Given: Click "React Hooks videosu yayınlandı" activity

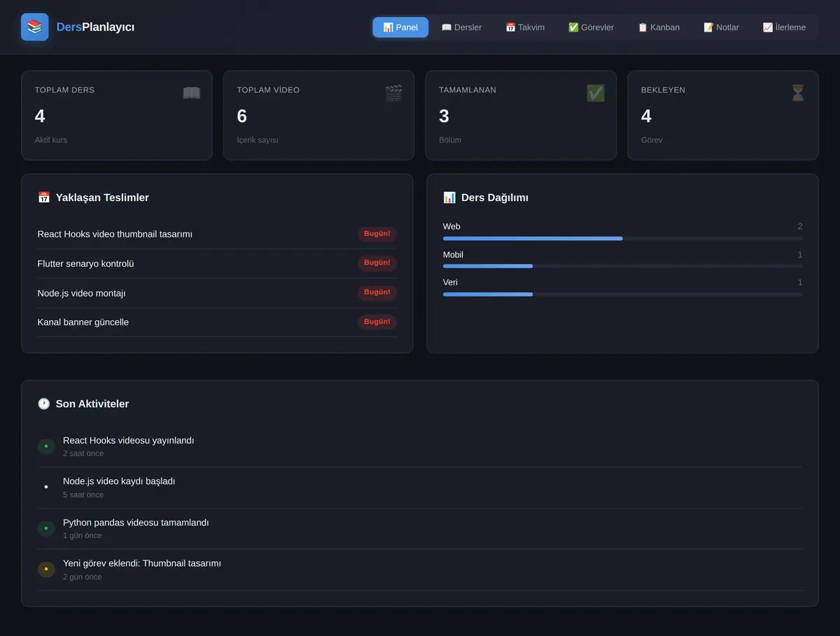Looking at the screenshot, I should (129, 441).
